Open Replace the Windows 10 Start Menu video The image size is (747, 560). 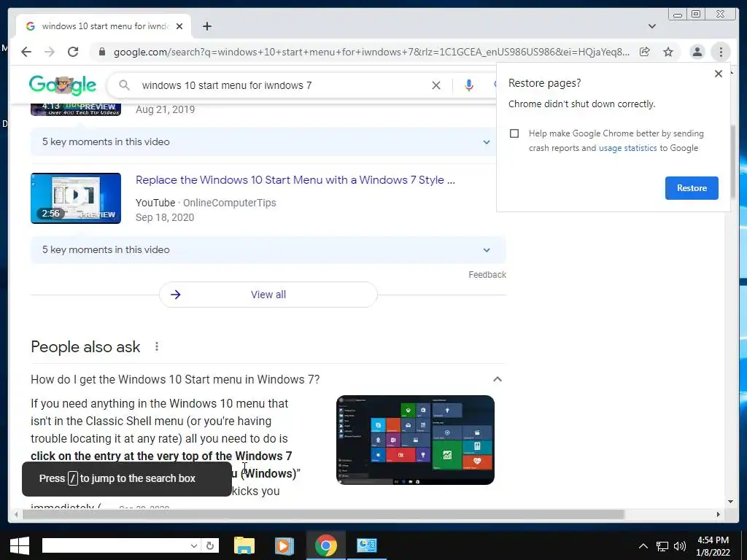[295, 180]
